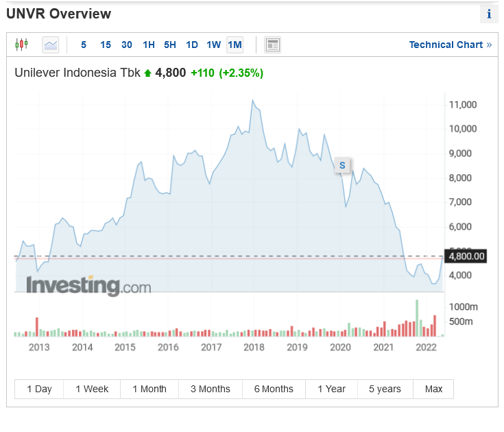Click the +110 price change value
Viewport: 504px width, 432px height.
pyautogui.click(x=202, y=73)
